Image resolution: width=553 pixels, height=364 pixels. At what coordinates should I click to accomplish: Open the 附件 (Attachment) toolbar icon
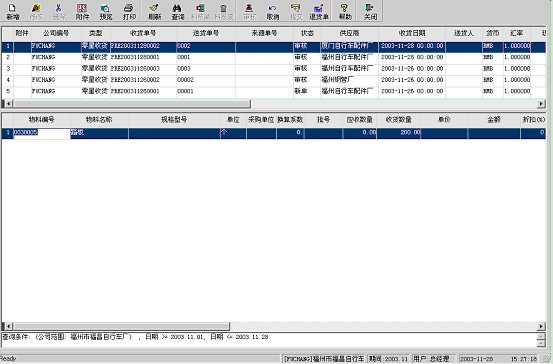[x=82, y=12]
